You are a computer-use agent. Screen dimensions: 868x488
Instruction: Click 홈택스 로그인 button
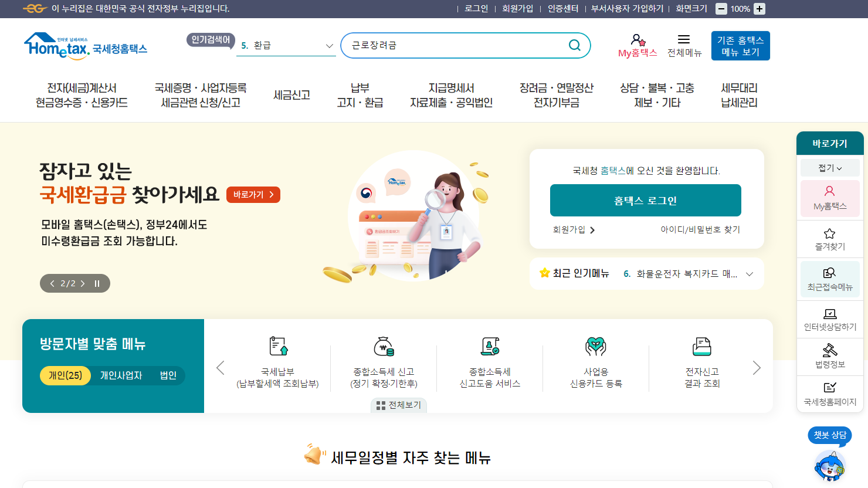[x=646, y=201]
